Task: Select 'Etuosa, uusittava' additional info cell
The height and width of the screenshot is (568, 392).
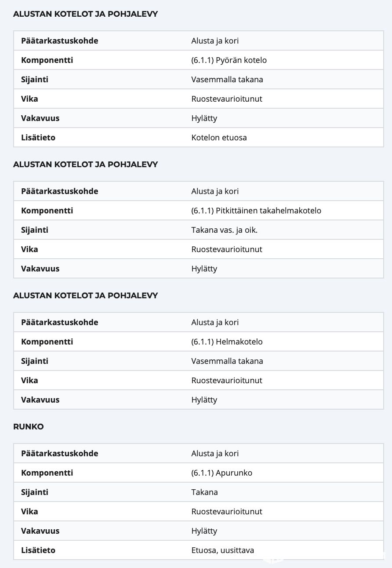Action: (222, 550)
